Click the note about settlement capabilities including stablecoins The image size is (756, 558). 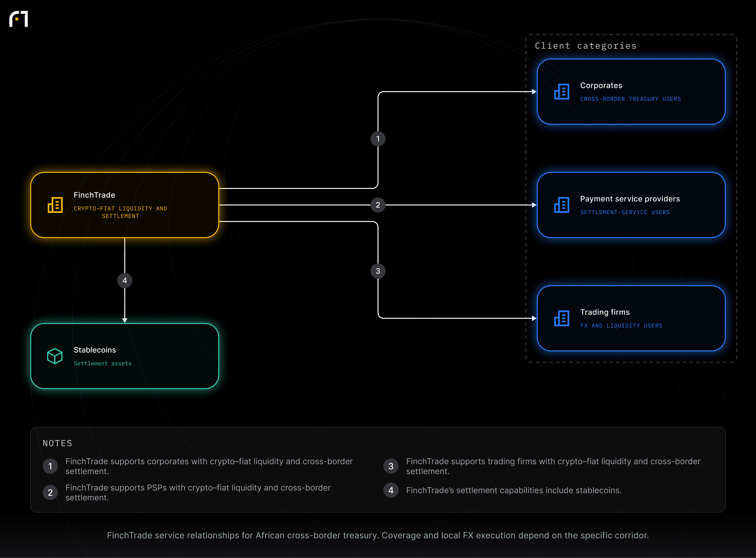(514, 490)
